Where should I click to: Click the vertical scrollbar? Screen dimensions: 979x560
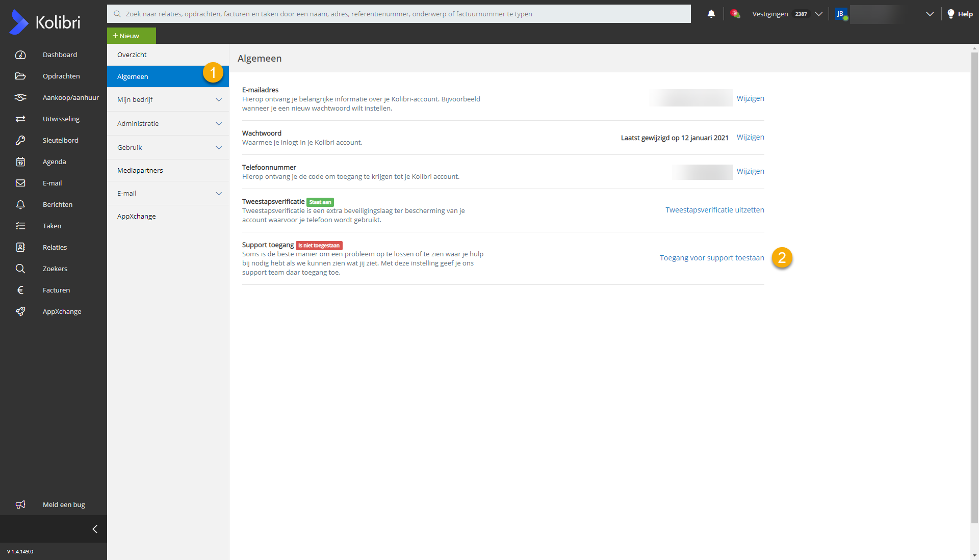click(x=974, y=288)
